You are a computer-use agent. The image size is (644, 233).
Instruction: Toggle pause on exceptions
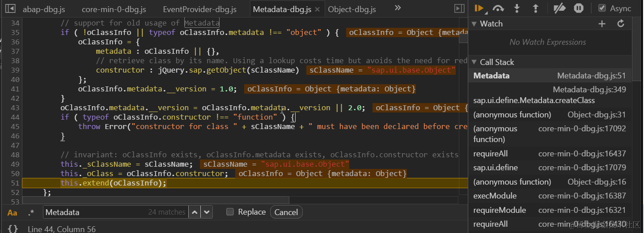point(579,8)
